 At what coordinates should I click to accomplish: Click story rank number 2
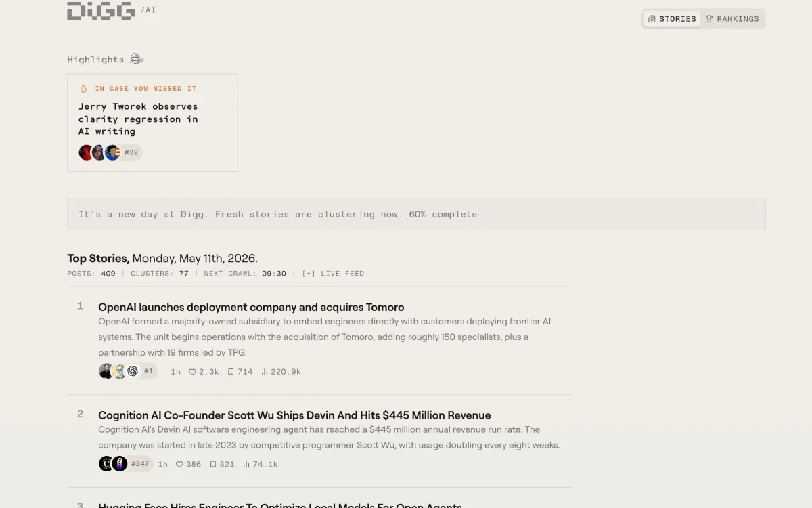click(80, 414)
